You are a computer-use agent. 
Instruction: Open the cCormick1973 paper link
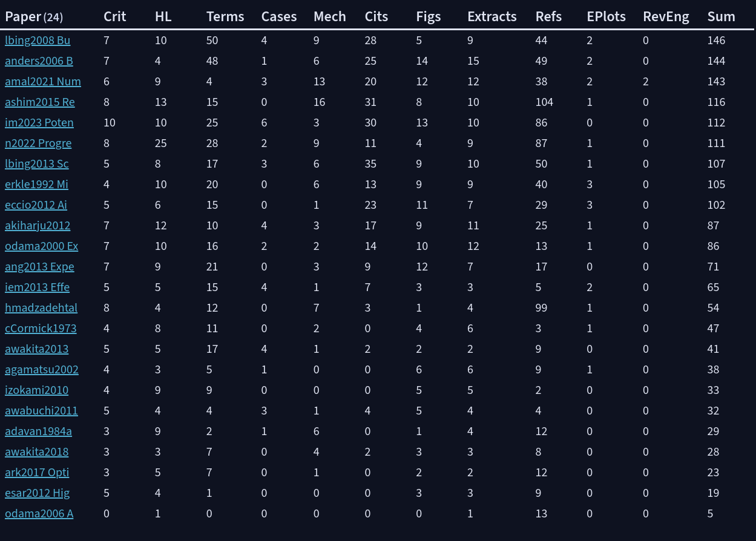click(x=41, y=329)
